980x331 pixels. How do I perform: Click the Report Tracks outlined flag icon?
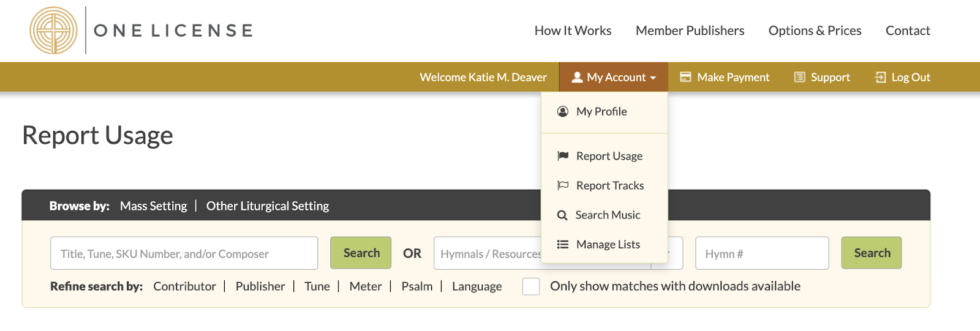coord(562,185)
